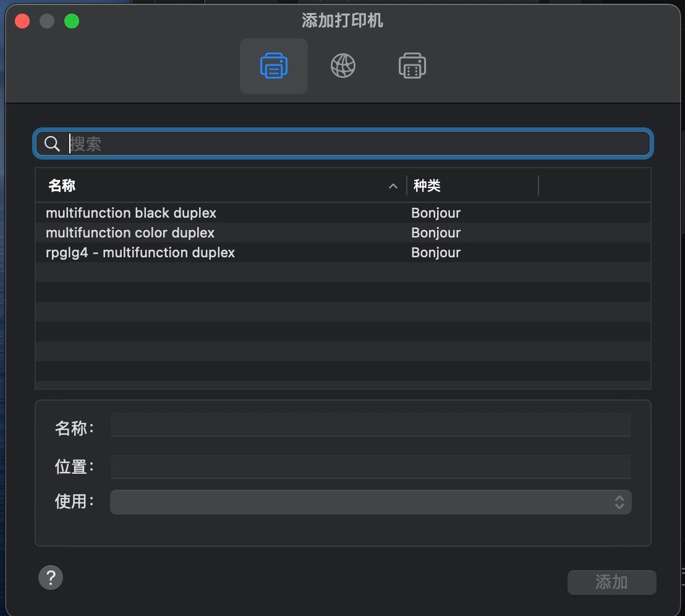
Task: Click the red close window button
Action: (x=22, y=21)
